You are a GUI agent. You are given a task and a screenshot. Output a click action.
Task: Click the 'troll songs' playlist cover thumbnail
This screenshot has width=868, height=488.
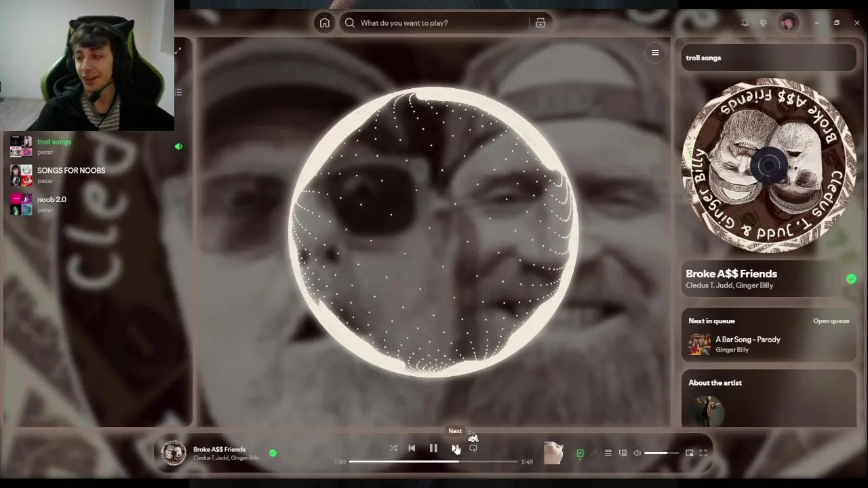pos(21,146)
